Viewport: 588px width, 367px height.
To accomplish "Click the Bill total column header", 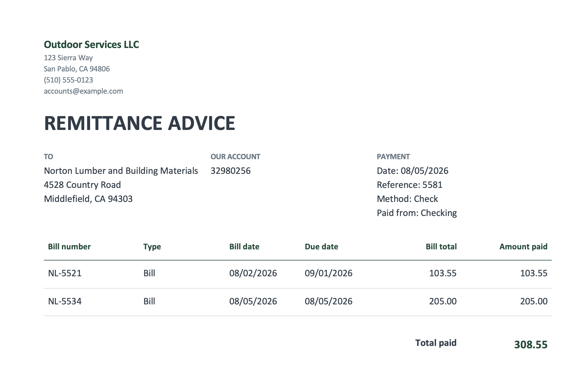I will point(441,246).
